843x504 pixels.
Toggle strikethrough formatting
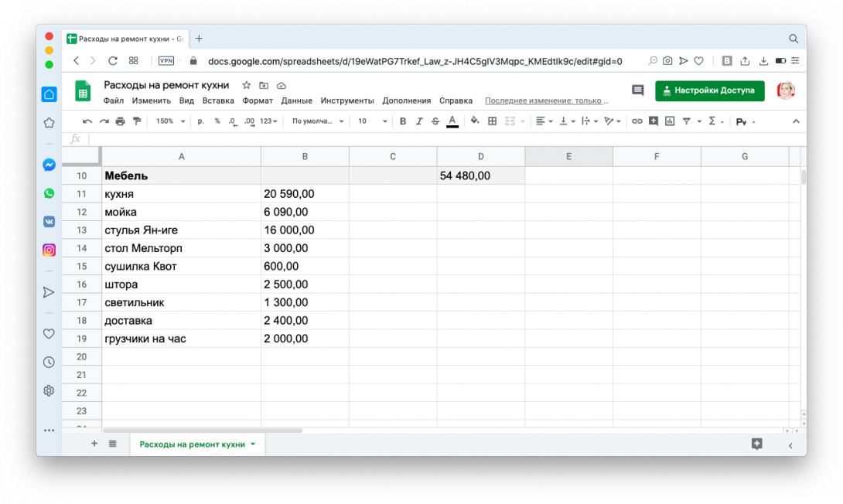(x=435, y=121)
